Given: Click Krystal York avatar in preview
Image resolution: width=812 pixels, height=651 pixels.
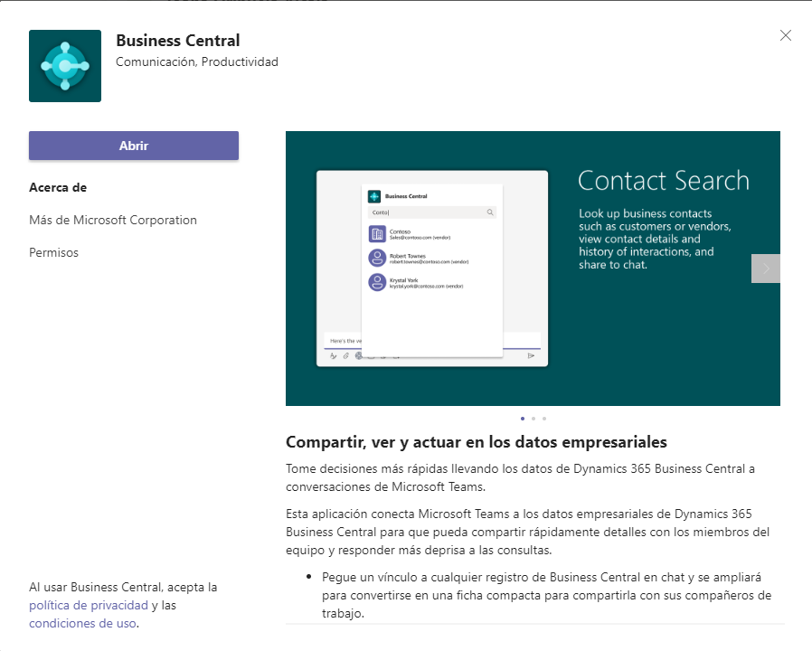Looking at the screenshot, I should pos(377,282).
